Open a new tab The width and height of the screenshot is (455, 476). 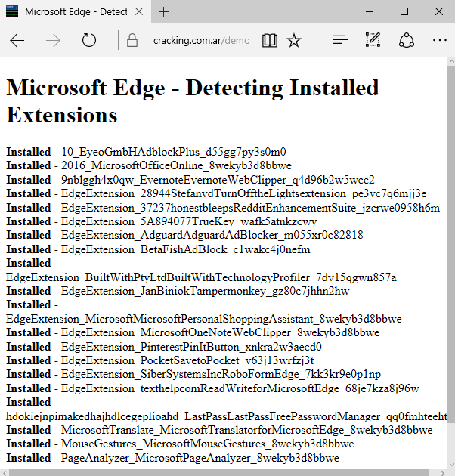click(x=164, y=11)
